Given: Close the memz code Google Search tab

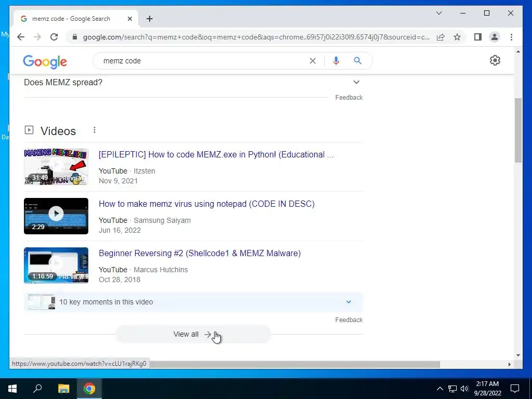Looking at the screenshot, I should pos(129,19).
